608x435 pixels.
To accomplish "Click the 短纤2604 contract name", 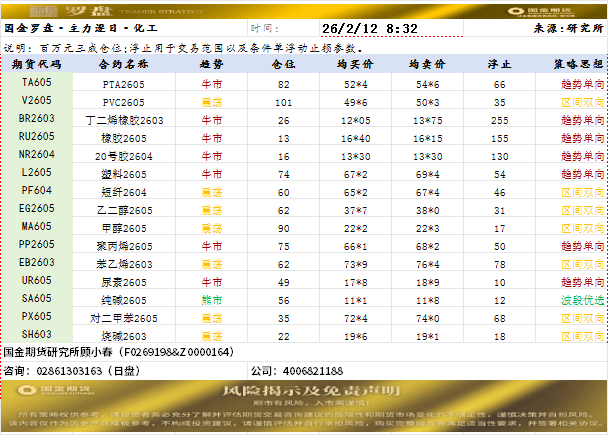I will 124,192.
